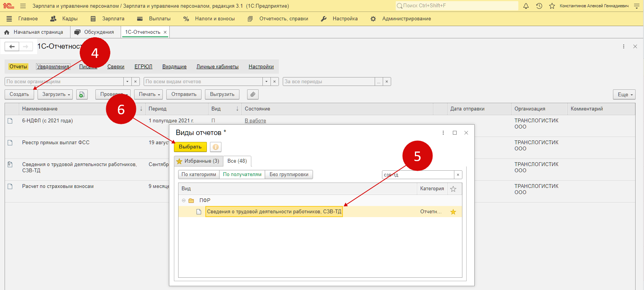Open the report types filter dropdown
Image resolution: width=644 pixels, height=290 pixels.
(x=267, y=82)
